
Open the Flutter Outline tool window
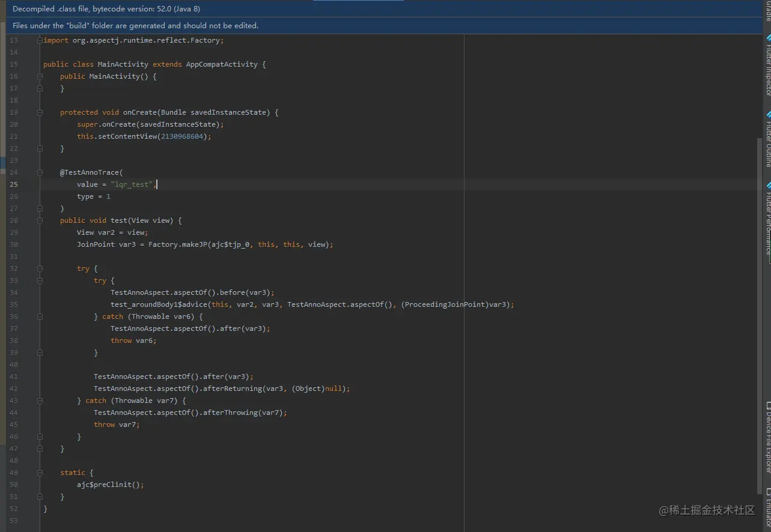(x=767, y=139)
